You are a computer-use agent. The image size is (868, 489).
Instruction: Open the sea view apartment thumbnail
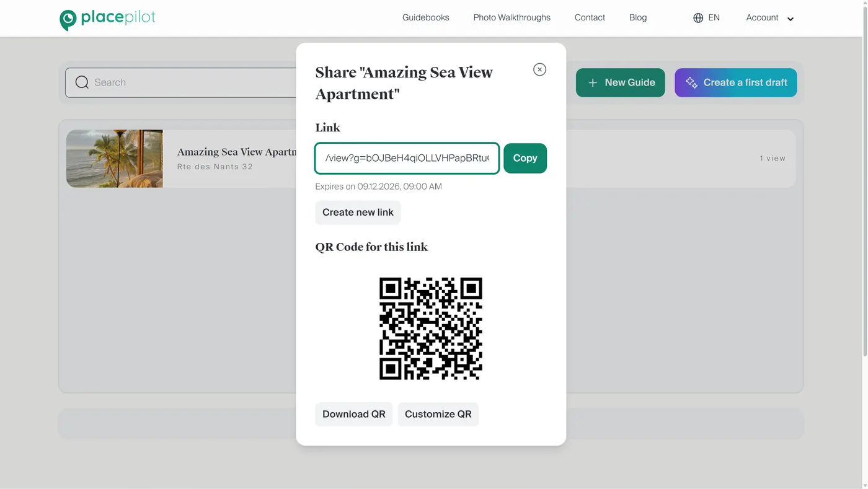pyautogui.click(x=115, y=159)
